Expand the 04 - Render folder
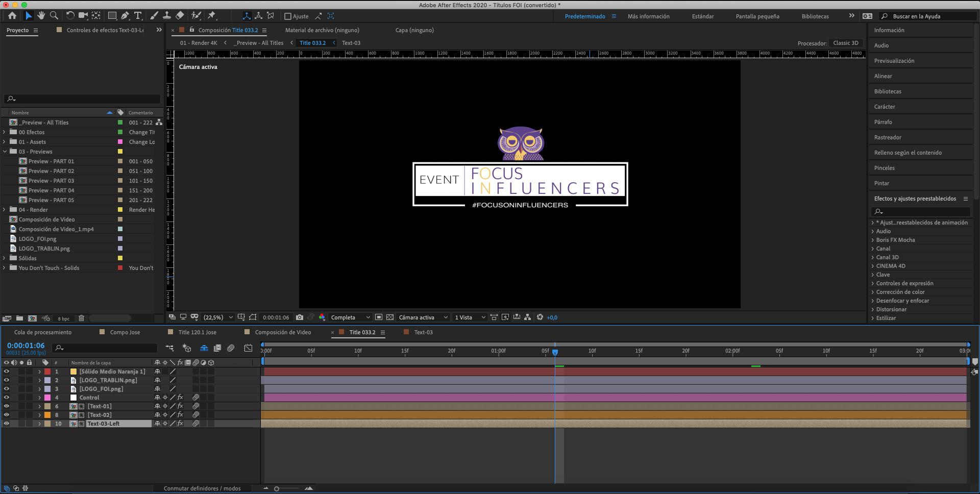 click(x=4, y=210)
